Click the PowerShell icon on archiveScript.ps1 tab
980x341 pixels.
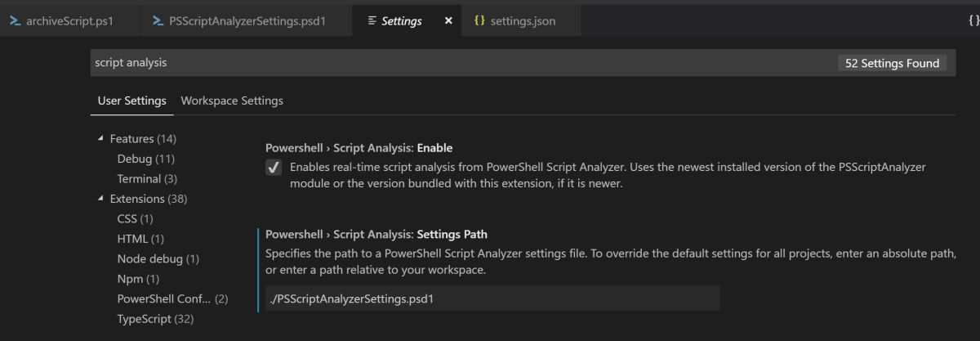15,21
